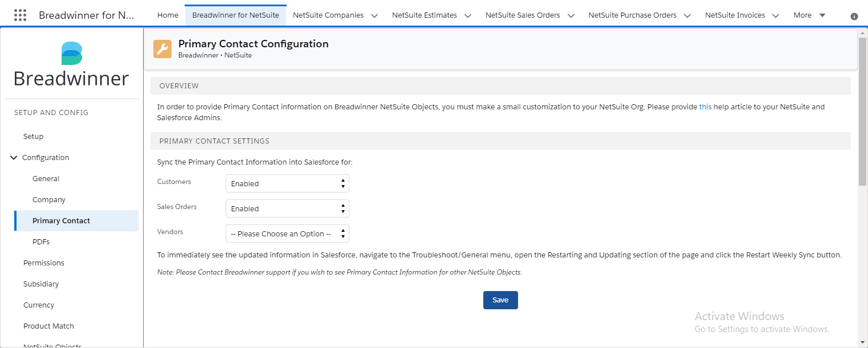This screenshot has width=868, height=348.
Task: Collapse the Configuration tree section
Action: [14, 158]
